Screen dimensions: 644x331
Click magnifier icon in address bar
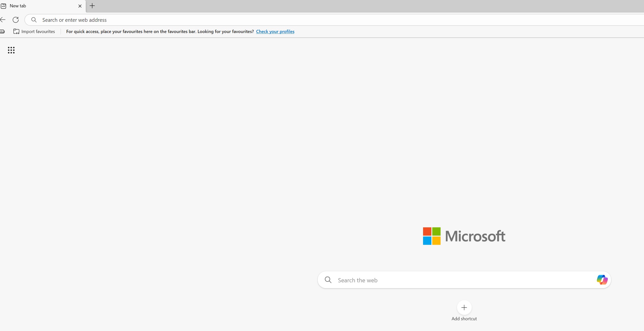pyautogui.click(x=34, y=20)
